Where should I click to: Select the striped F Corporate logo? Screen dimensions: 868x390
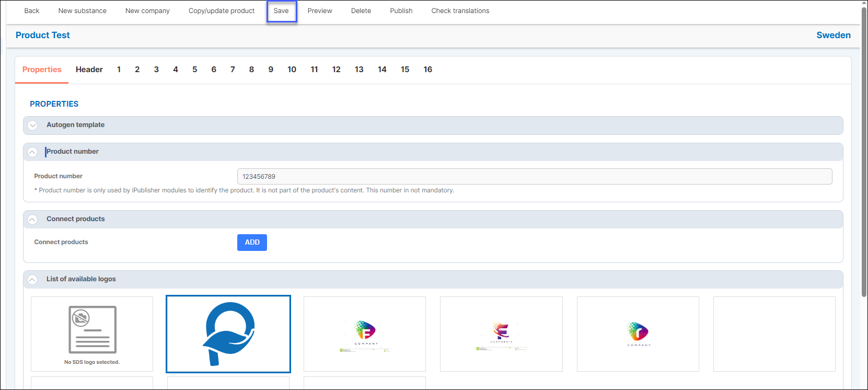tap(501, 334)
